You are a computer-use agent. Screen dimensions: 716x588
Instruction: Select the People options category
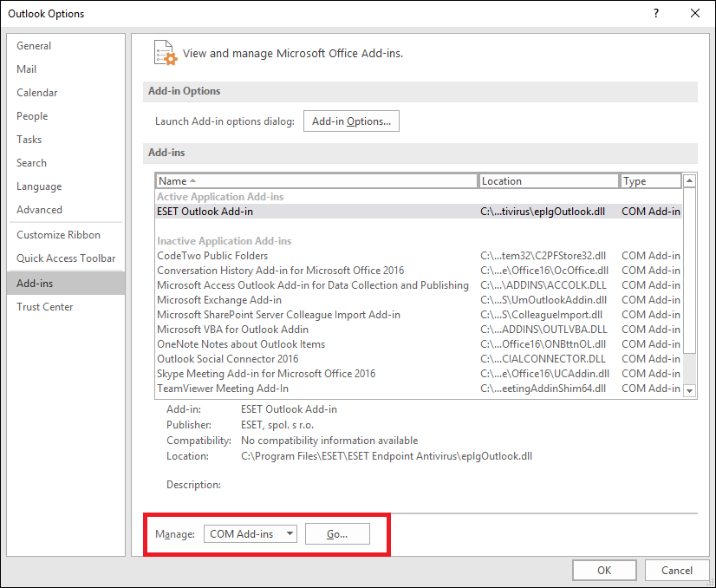point(66,116)
